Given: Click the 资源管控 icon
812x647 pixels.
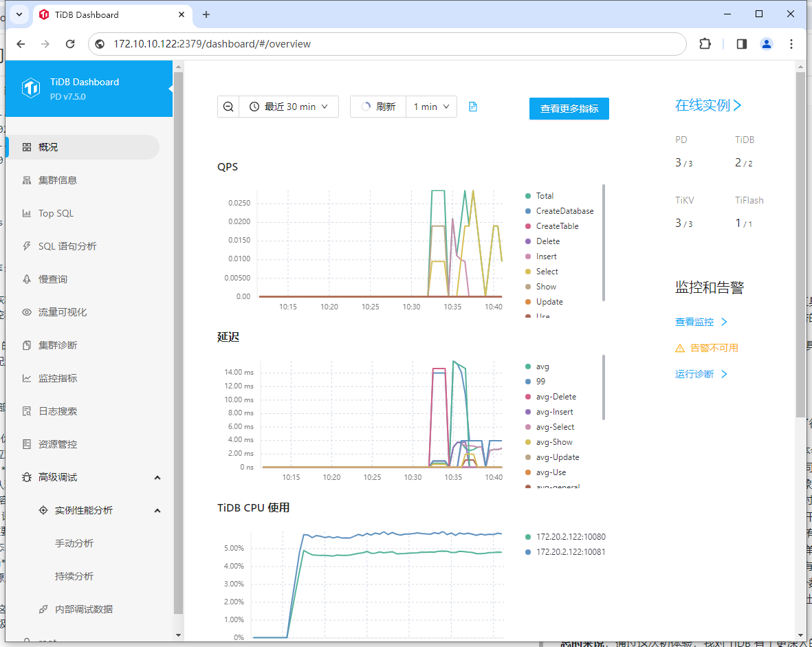Looking at the screenshot, I should (x=27, y=444).
